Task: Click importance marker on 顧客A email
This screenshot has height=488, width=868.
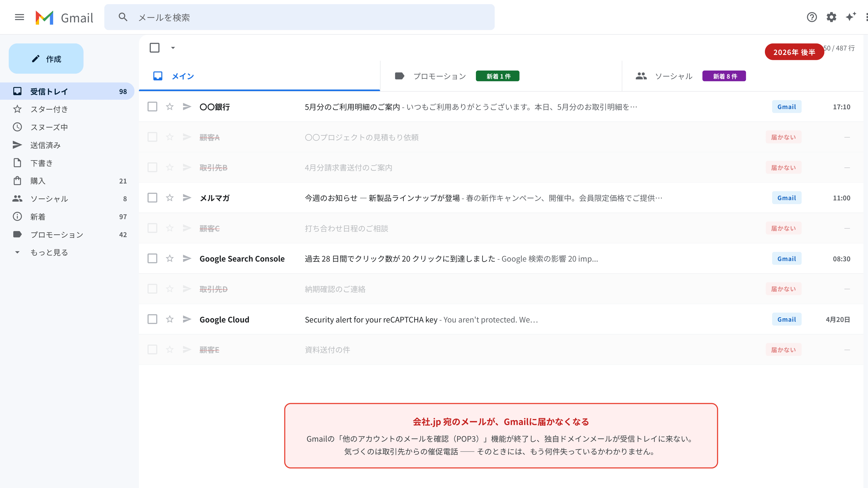Action: pos(187,137)
